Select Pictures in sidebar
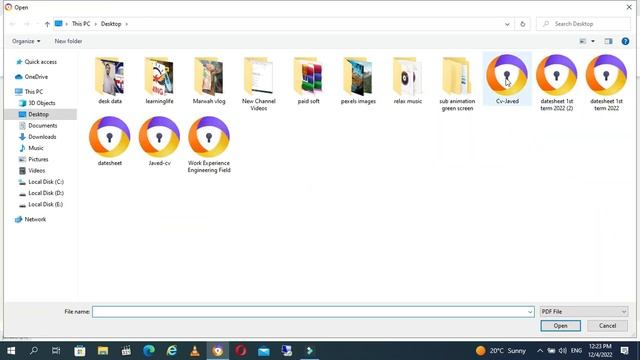 pyautogui.click(x=34, y=160)
